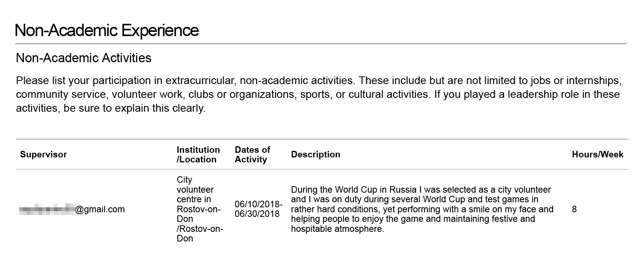This screenshot has width=644, height=271.
Task: Click the Institution /Location column header
Action: [x=198, y=154]
